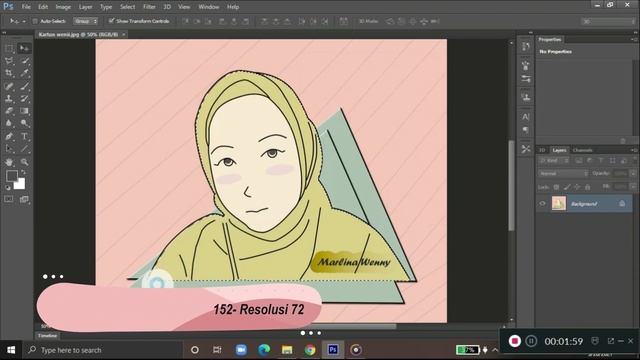Select the Dodge tool
This screenshot has width=640, height=360.
[x=24, y=123]
